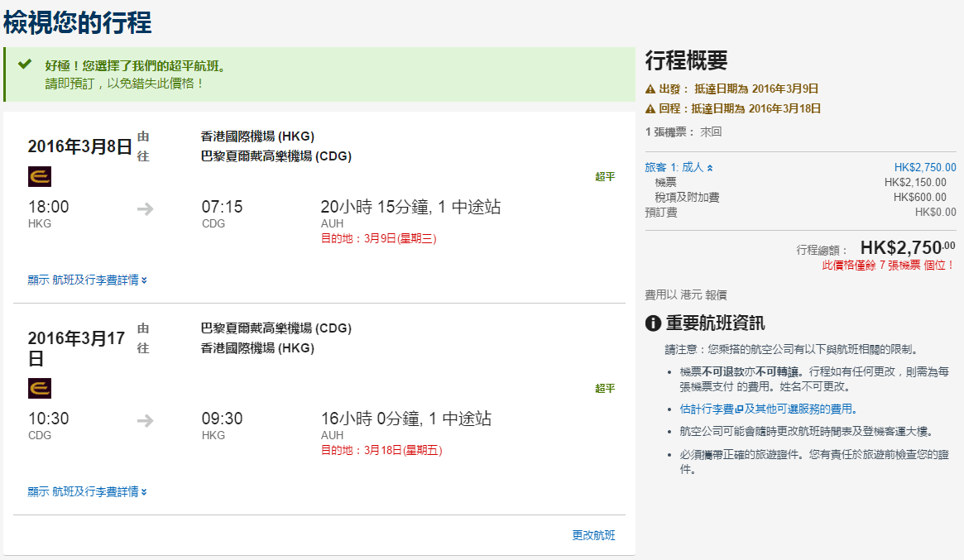The width and height of the screenshot is (964, 560).
Task: Click the green checkmark in the banner
Action: click(x=25, y=65)
